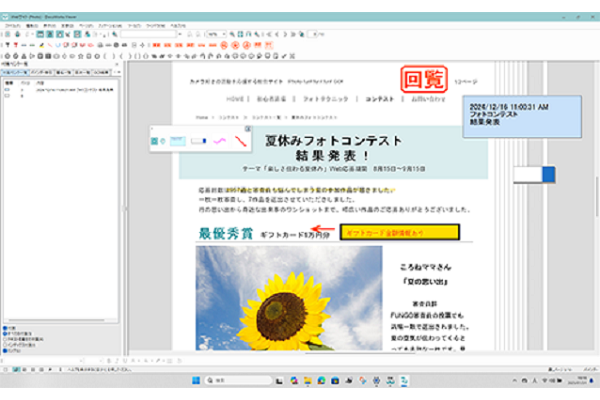Click the コンテスト link in page navigation
Viewport: 600px width, 400px height.
379,100
